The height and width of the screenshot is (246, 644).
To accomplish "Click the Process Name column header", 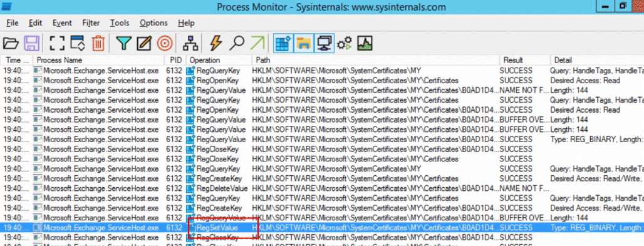I will coord(98,60).
